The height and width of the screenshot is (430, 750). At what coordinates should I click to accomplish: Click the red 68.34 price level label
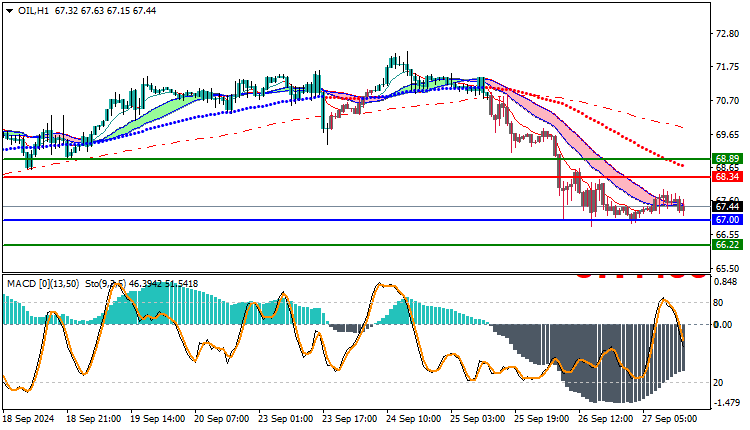tap(728, 176)
